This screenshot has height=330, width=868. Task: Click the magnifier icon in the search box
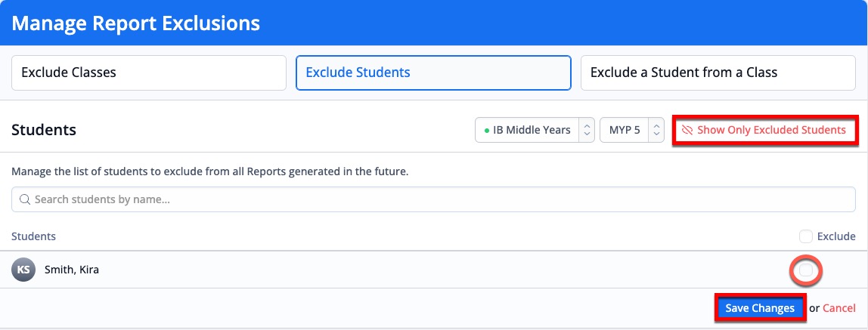tap(24, 199)
